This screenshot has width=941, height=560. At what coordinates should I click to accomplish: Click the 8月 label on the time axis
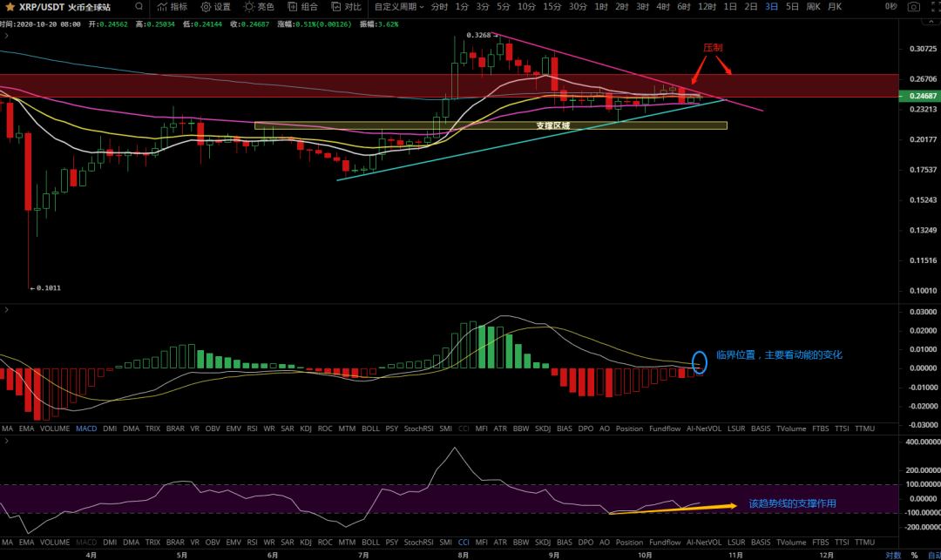(463, 555)
